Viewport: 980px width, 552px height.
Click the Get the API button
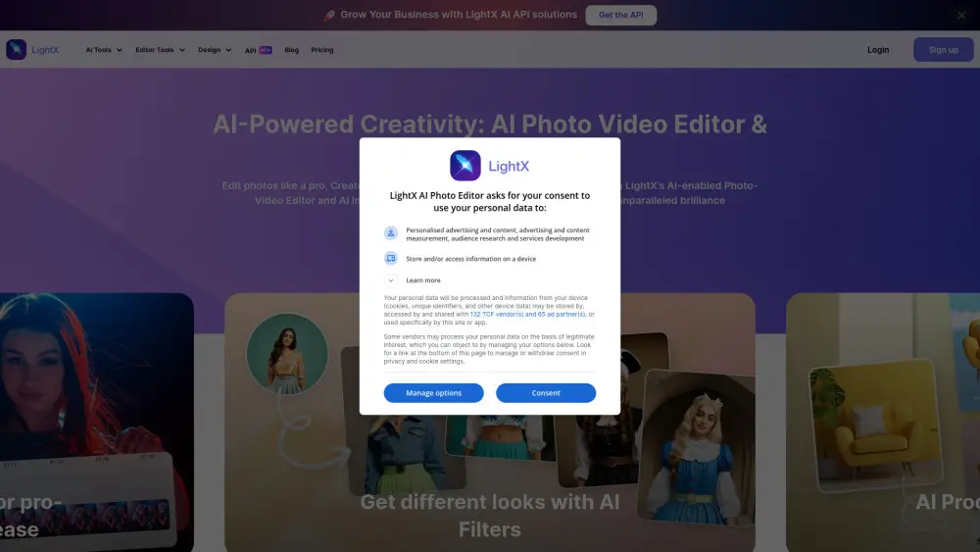click(620, 16)
